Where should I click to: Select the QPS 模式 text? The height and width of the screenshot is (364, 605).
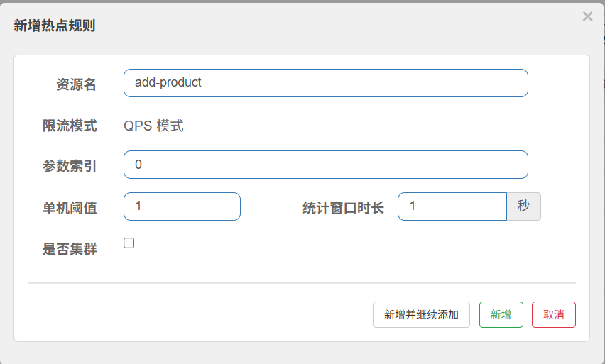(x=153, y=126)
